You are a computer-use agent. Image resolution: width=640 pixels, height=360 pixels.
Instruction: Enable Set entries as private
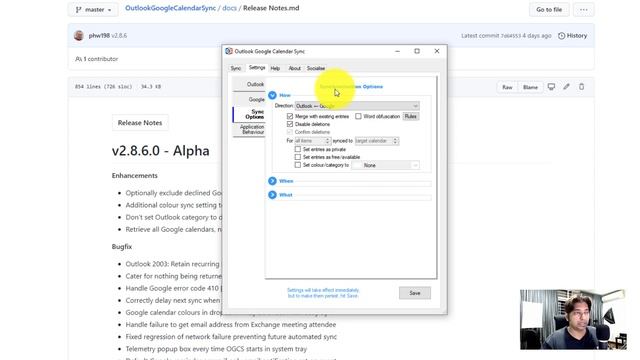(298, 149)
